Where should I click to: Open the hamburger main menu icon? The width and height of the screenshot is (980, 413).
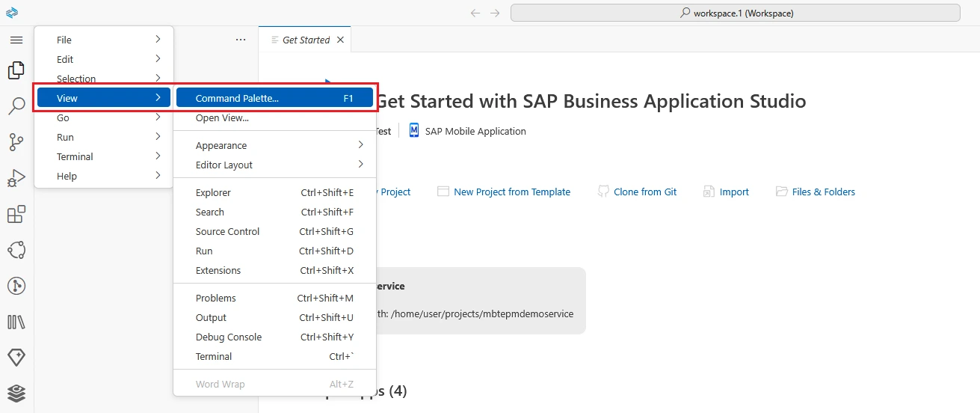(16, 40)
